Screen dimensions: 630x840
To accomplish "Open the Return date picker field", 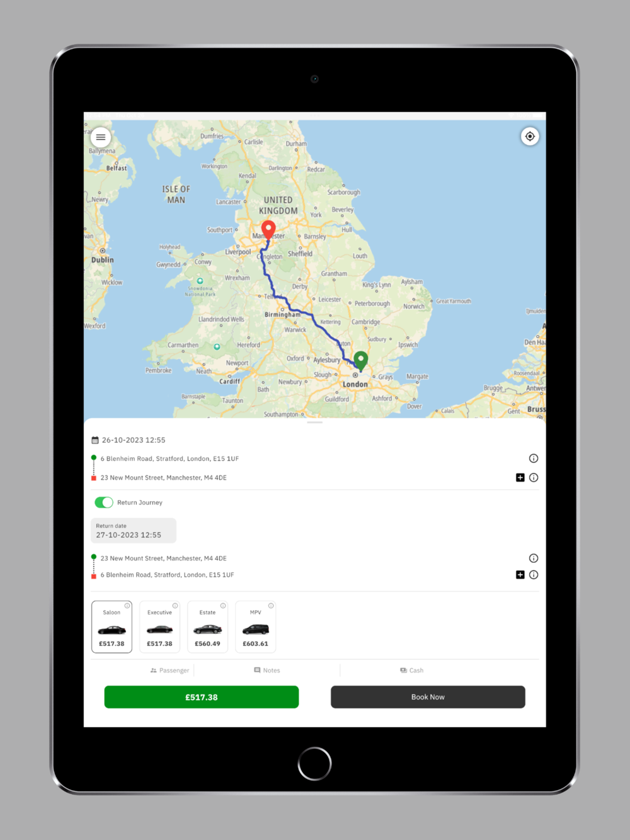I will tap(134, 530).
